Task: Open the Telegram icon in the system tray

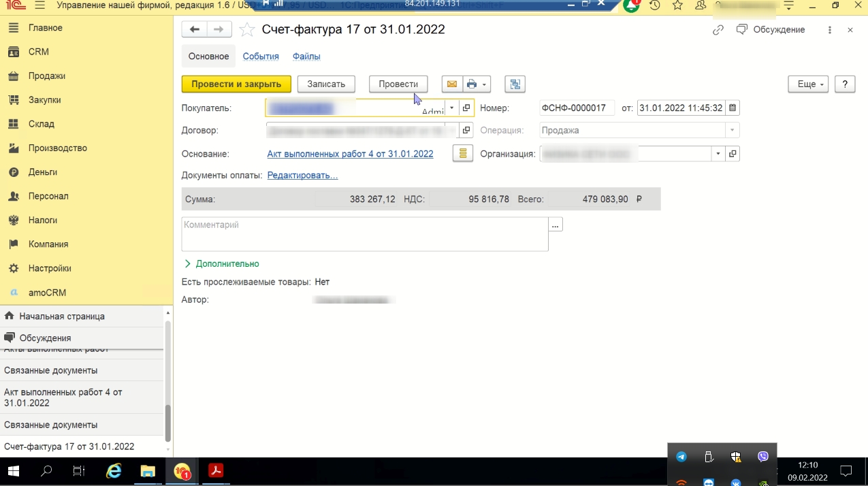Action: coord(681,457)
